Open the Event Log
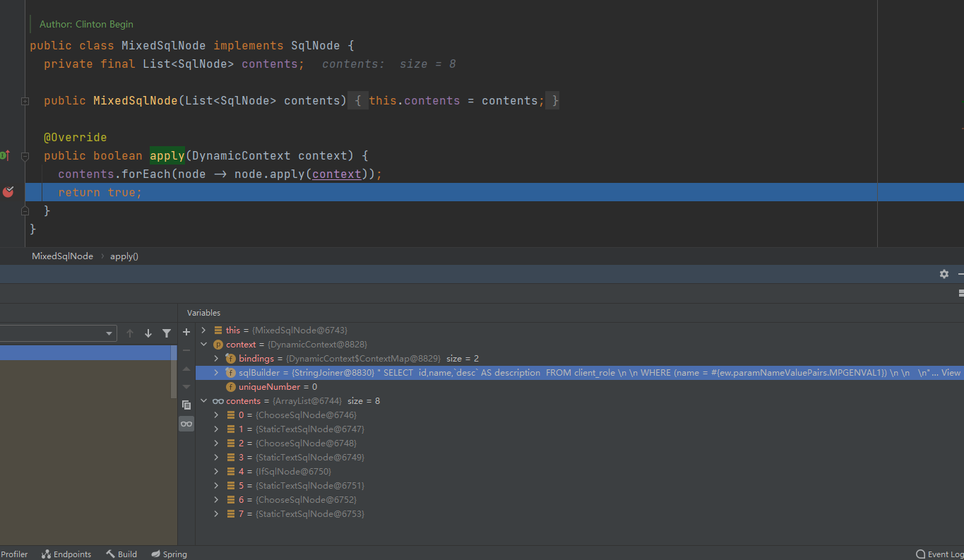 tap(940, 554)
